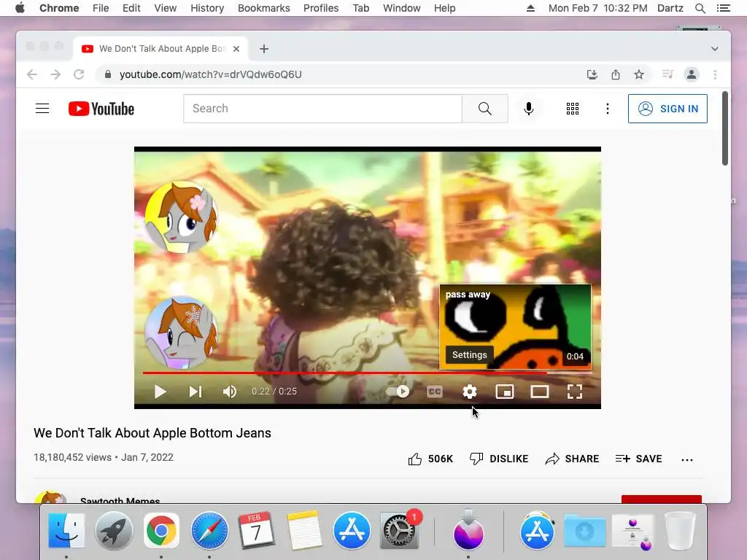Open Control Center list icon
The height and width of the screenshot is (560, 747).
[724, 8]
